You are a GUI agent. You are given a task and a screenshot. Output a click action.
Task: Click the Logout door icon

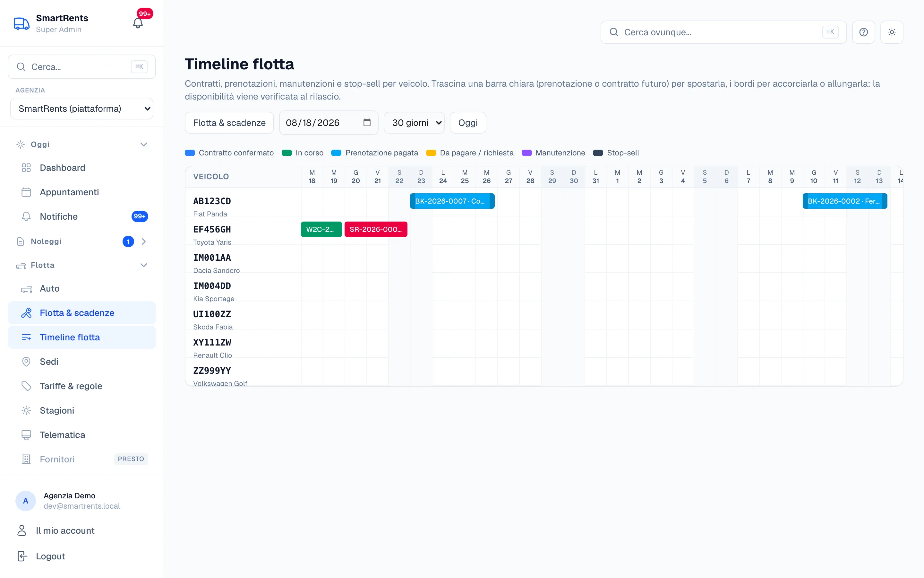tap(22, 556)
